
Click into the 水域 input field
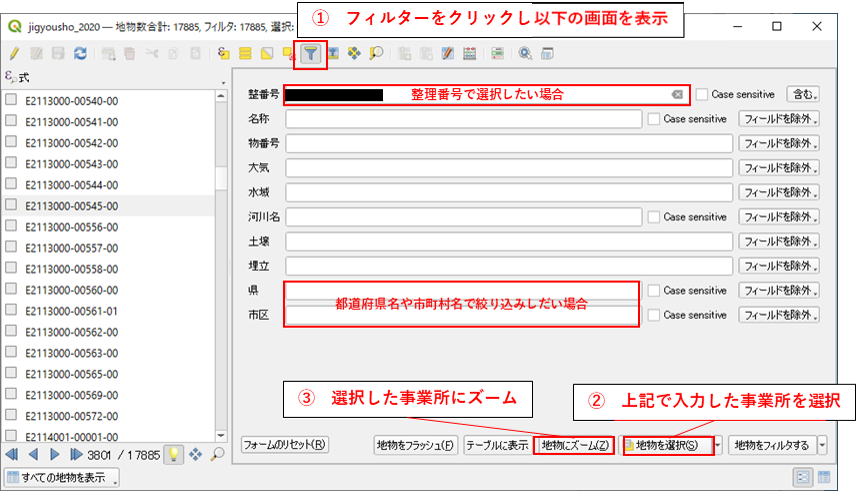click(509, 193)
